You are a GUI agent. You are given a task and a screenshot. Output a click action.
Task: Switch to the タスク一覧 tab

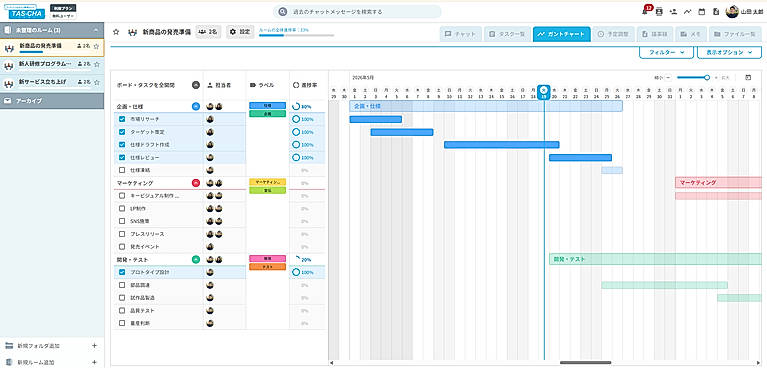507,34
